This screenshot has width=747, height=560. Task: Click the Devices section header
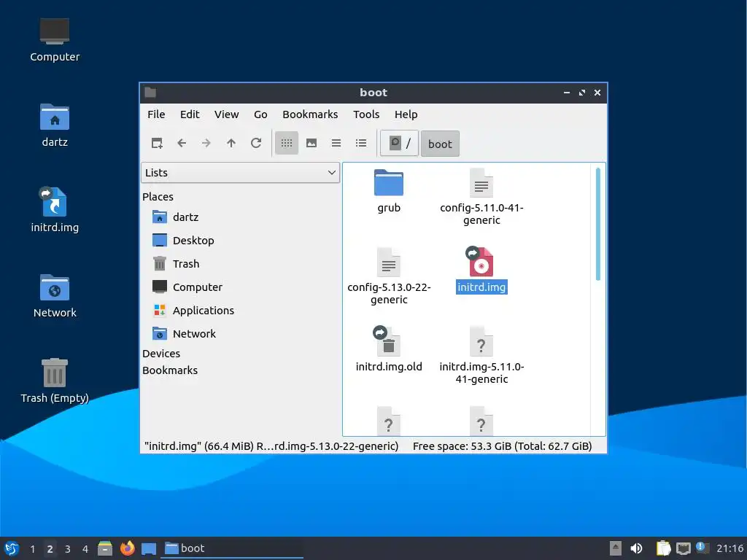161,354
